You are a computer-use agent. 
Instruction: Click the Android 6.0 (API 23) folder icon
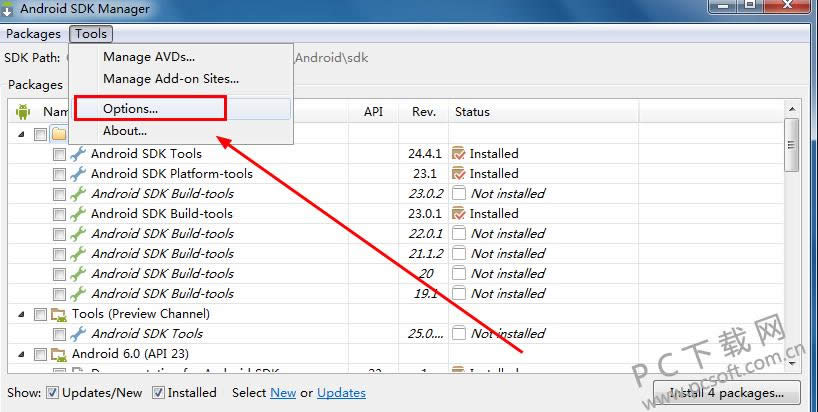tap(59, 354)
